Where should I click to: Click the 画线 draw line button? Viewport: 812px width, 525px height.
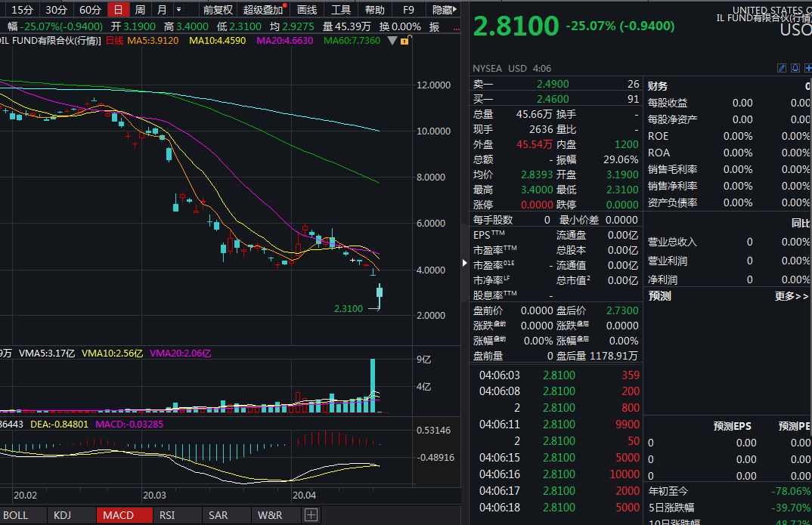307,10
